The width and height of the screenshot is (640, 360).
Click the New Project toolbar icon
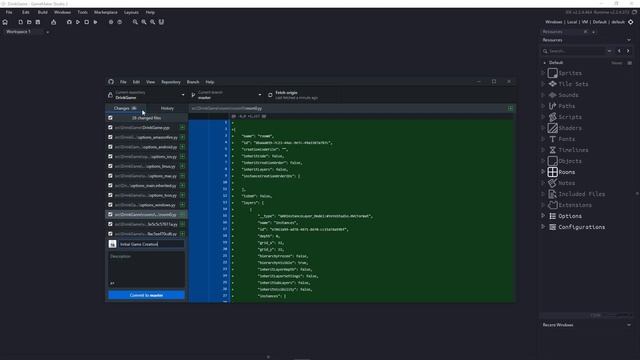click(x=20, y=22)
